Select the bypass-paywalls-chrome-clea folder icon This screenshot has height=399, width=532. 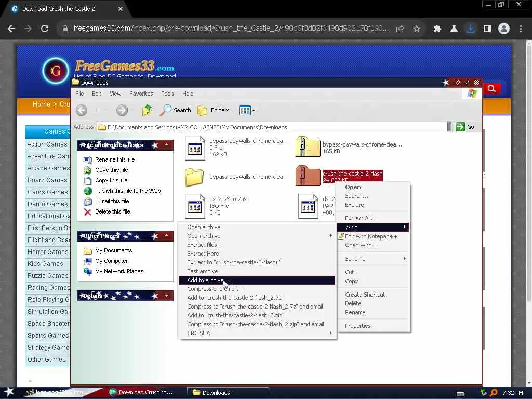[194, 177]
